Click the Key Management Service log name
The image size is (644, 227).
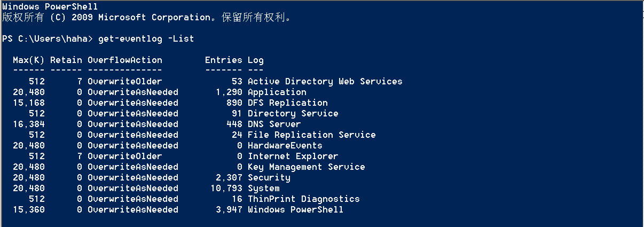tap(306, 167)
